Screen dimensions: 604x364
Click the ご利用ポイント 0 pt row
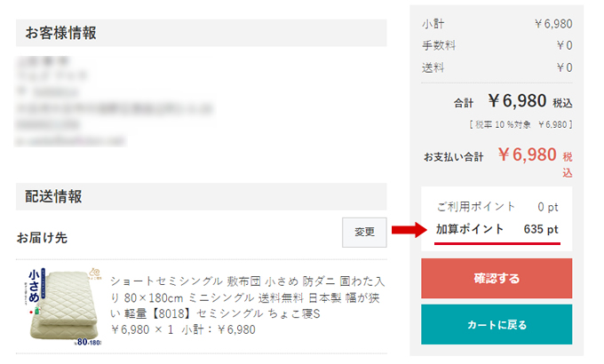(497, 207)
